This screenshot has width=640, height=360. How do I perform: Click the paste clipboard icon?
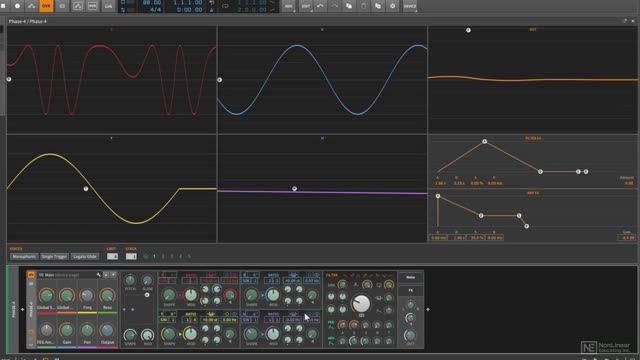tap(363, 6)
